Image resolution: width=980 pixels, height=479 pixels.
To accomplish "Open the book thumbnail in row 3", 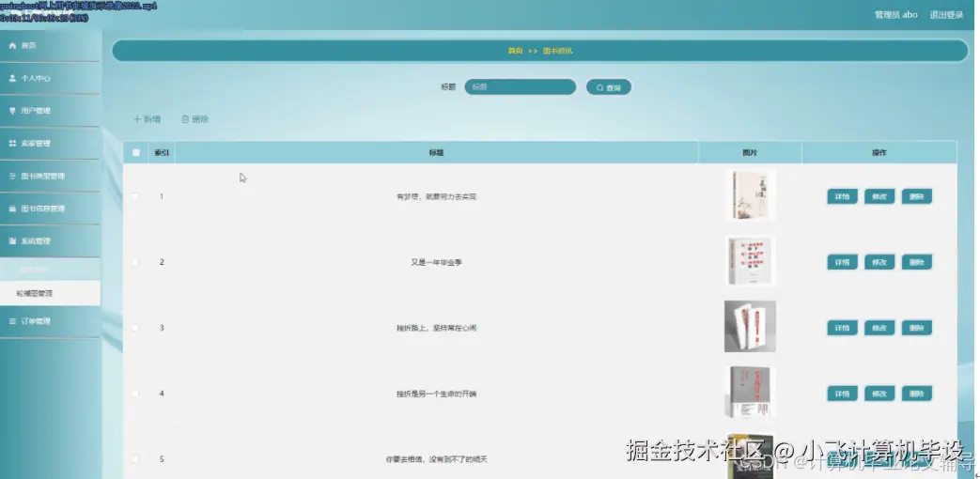I will [x=750, y=327].
